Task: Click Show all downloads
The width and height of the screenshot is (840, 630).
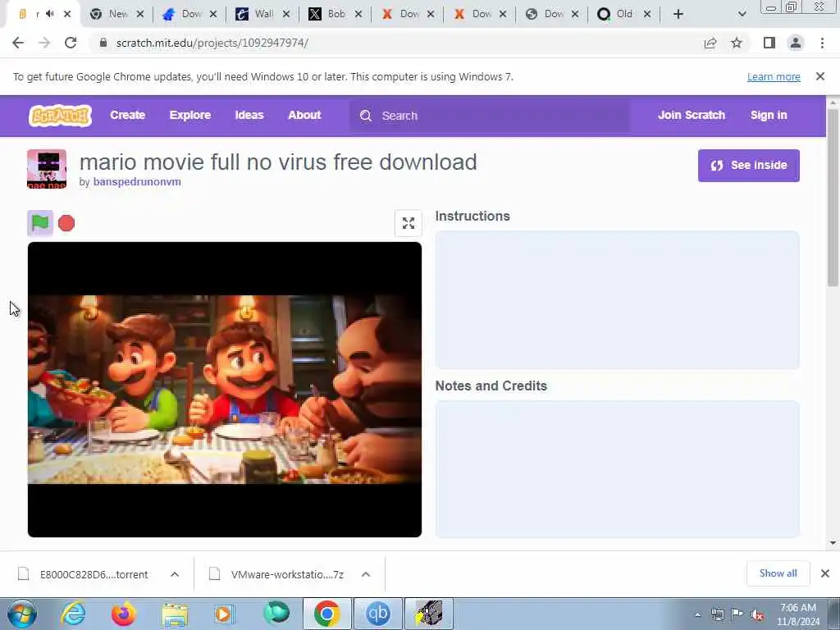Action: tap(778, 573)
